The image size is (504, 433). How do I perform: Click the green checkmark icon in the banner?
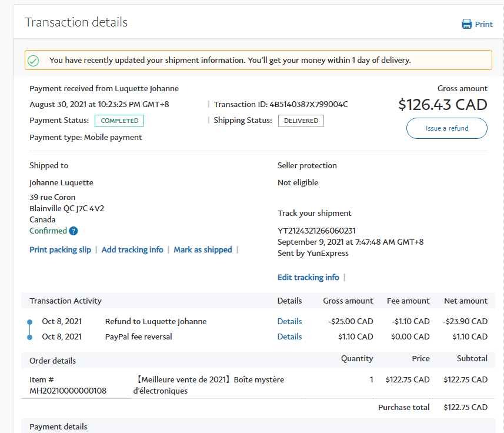(34, 61)
